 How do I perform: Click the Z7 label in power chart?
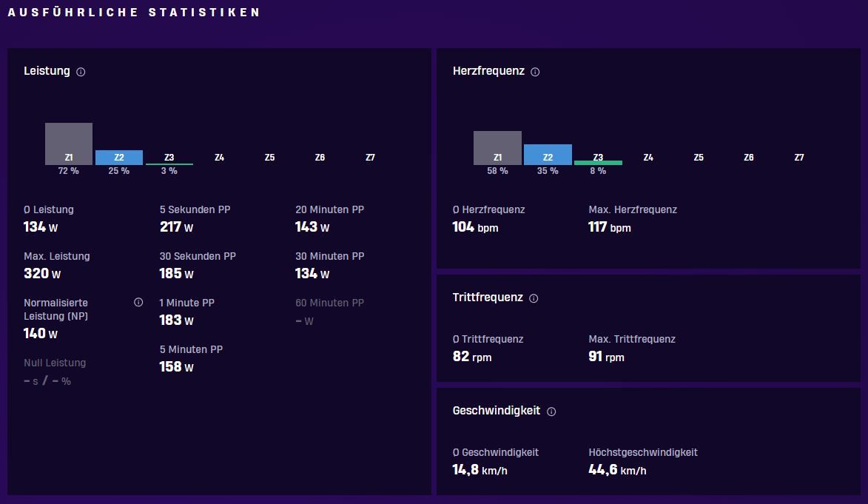(370, 158)
